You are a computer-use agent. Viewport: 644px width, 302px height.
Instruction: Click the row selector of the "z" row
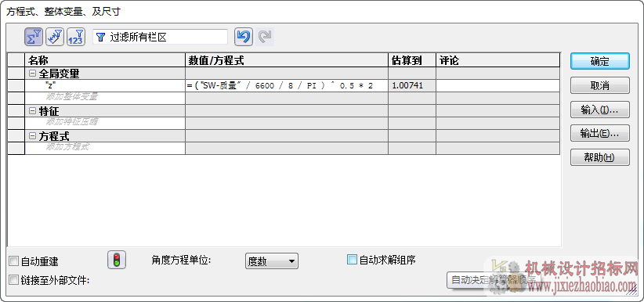coord(16,86)
